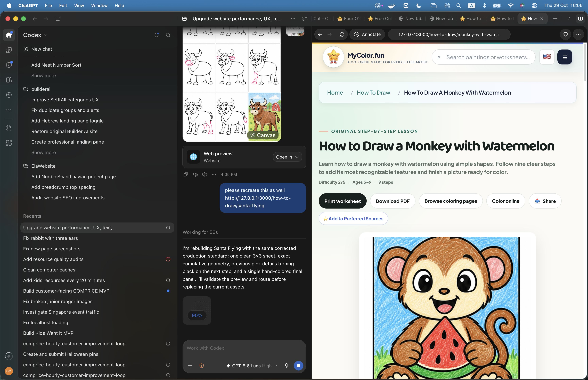Toggle the right split panel icon
Screen dimensions: 588x380
tap(581, 19)
